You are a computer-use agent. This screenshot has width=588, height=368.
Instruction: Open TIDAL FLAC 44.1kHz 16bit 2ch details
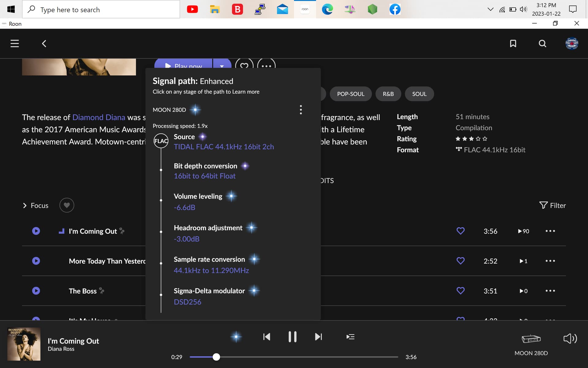224,147
